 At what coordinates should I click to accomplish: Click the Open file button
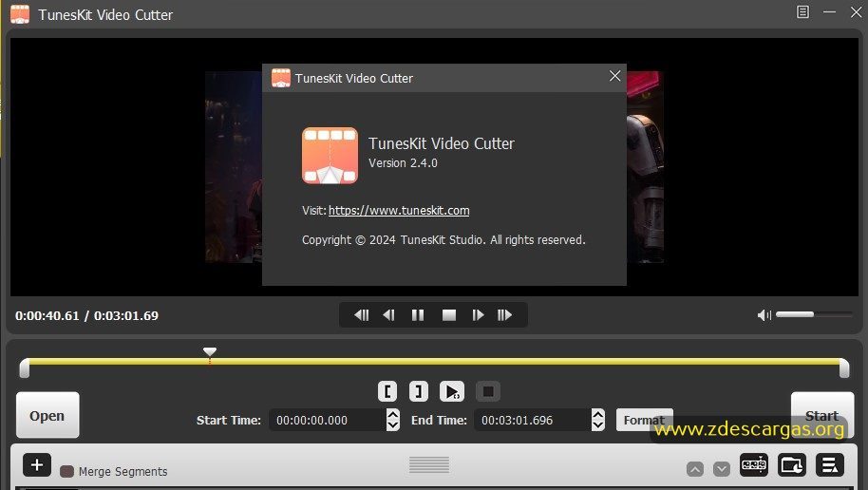47,415
